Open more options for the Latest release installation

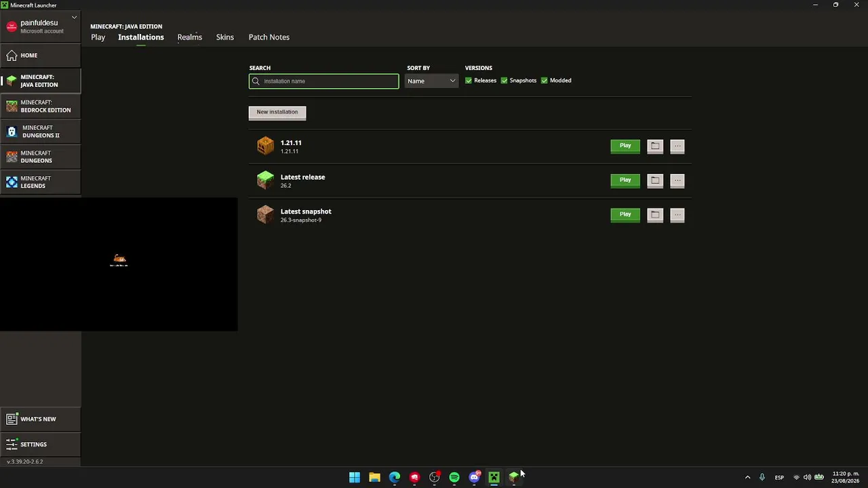(677, 180)
